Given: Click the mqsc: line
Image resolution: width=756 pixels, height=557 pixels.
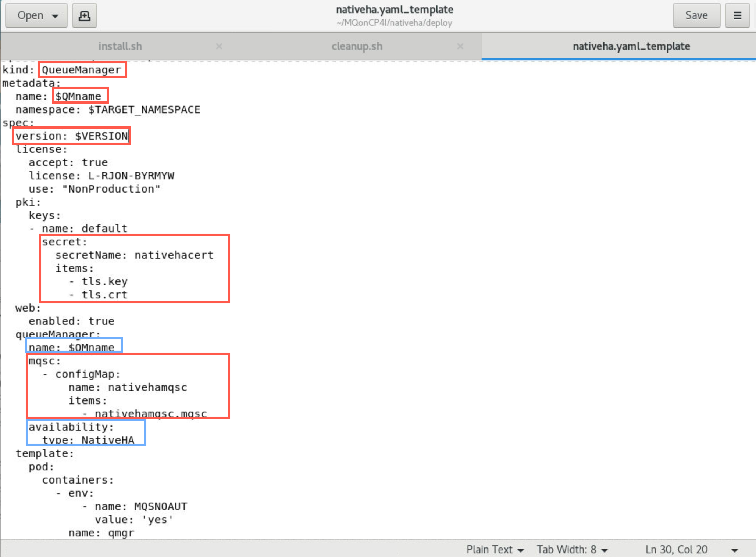Looking at the screenshot, I should click(44, 361).
